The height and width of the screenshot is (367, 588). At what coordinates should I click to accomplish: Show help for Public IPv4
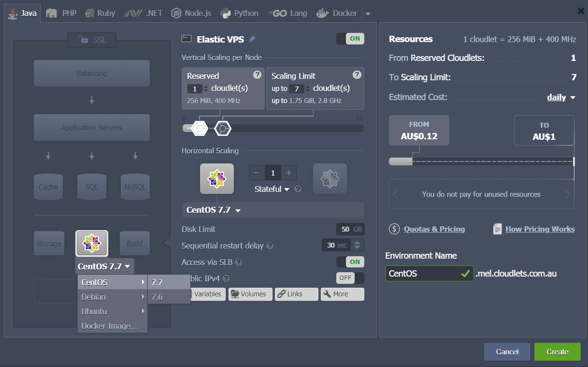[226, 278]
